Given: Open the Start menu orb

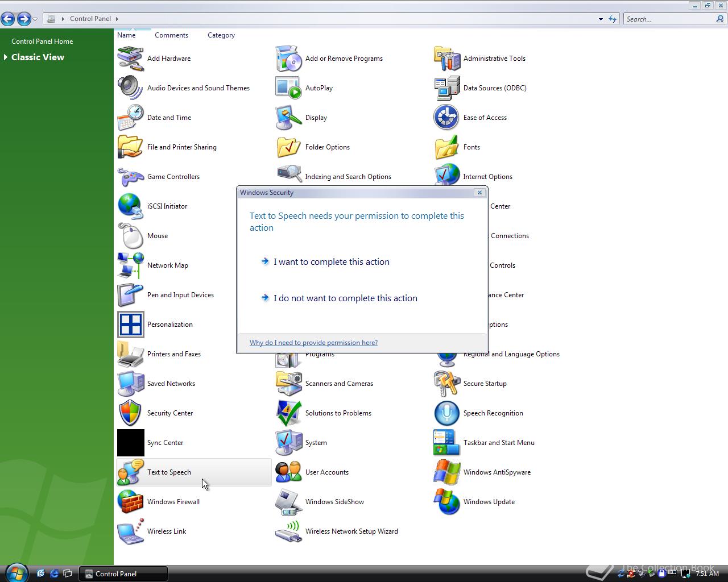Looking at the screenshot, I should point(16,572).
